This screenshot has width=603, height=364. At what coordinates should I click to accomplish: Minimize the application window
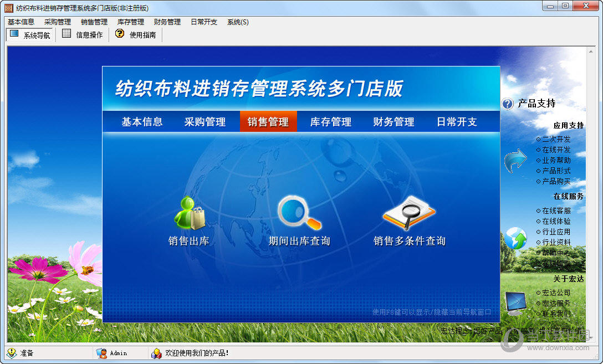[550, 6]
